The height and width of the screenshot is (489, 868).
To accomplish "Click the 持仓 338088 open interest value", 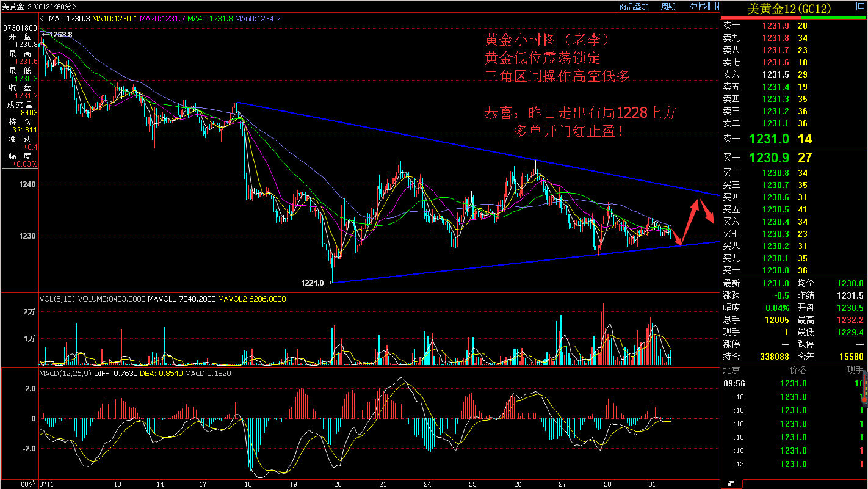I will pos(775,357).
